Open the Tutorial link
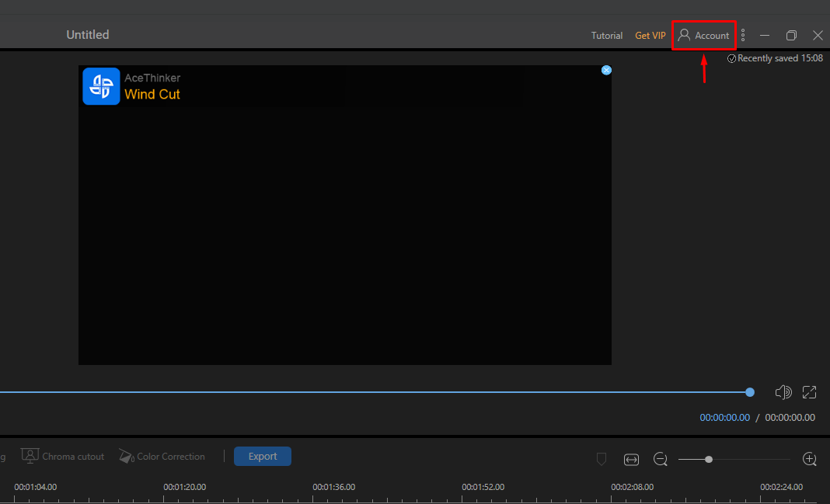 coord(607,36)
